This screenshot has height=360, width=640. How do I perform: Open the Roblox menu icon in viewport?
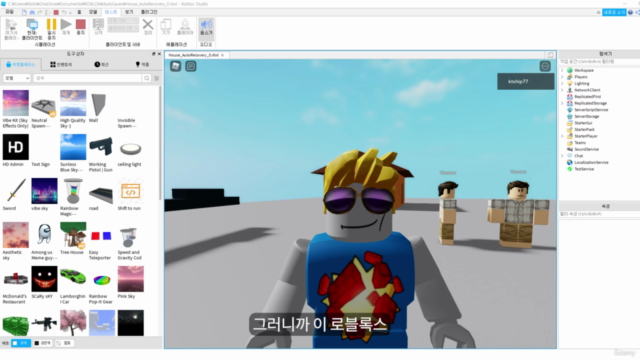click(x=176, y=66)
